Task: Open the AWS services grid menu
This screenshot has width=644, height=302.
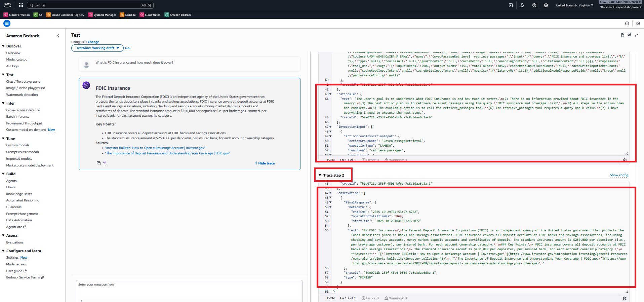Action: [x=21, y=5]
